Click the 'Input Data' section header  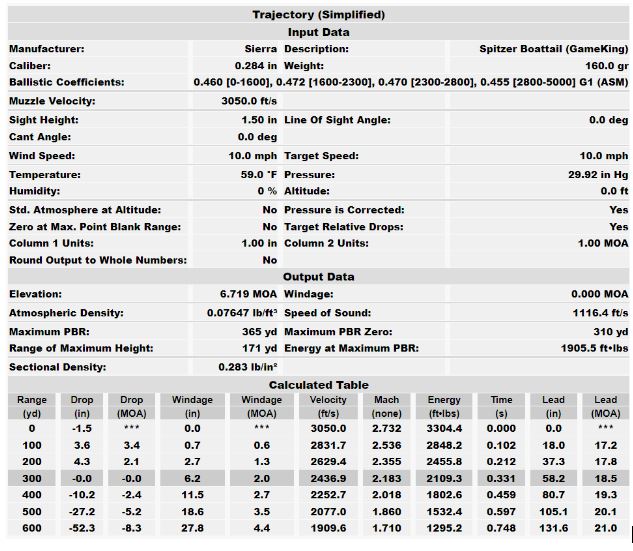[319, 32]
